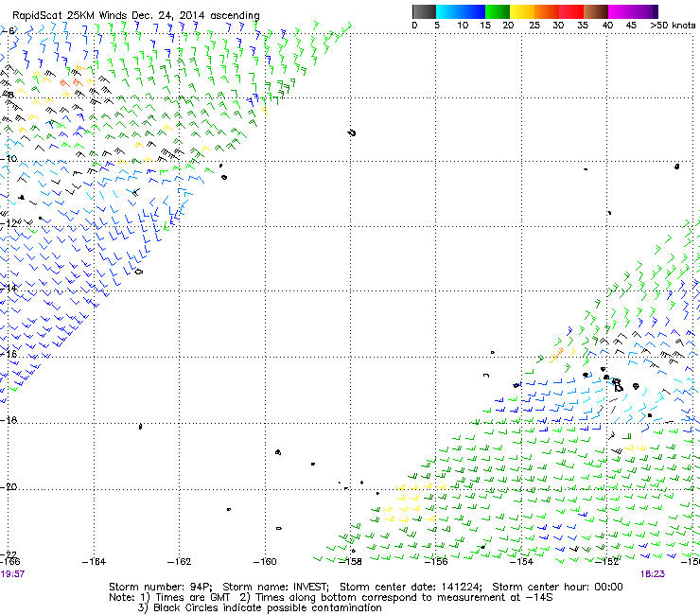This screenshot has width=700, height=615.
Task: Click the 'Times are GMT' note
Action: click(192, 598)
